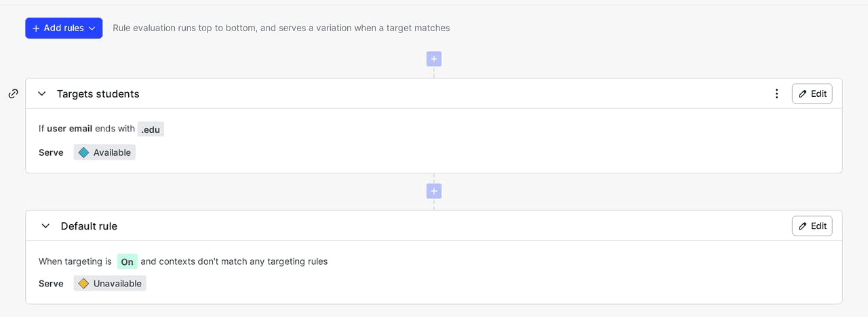Click the yellow Unavailable diamond icon

coord(83,284)
